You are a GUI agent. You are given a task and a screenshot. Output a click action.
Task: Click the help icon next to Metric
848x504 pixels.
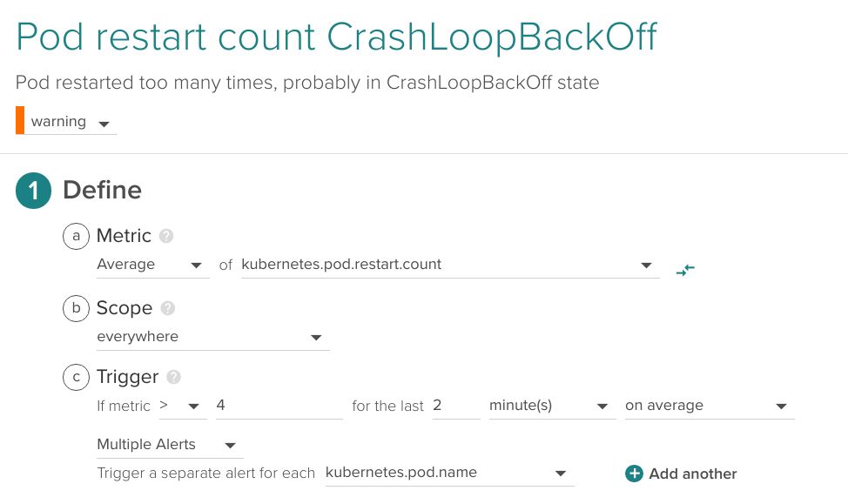pos(166,236)
